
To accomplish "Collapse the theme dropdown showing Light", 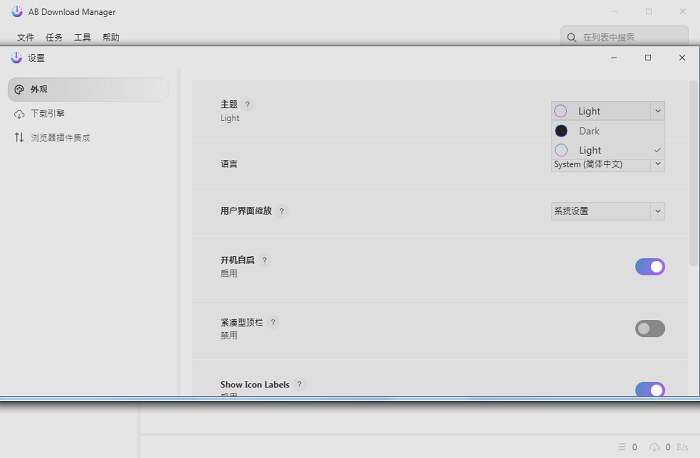I will point(608,111).
